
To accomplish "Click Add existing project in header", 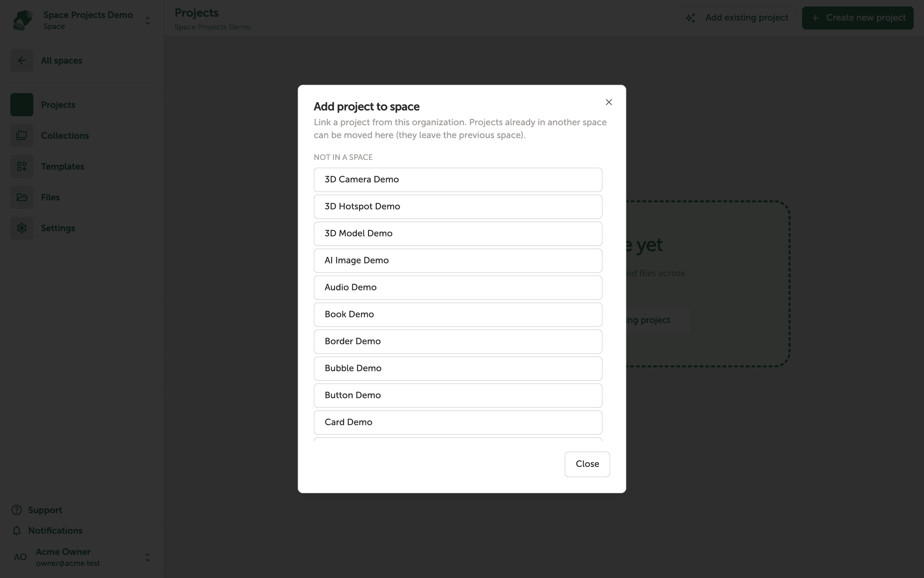I will (737, 18).
